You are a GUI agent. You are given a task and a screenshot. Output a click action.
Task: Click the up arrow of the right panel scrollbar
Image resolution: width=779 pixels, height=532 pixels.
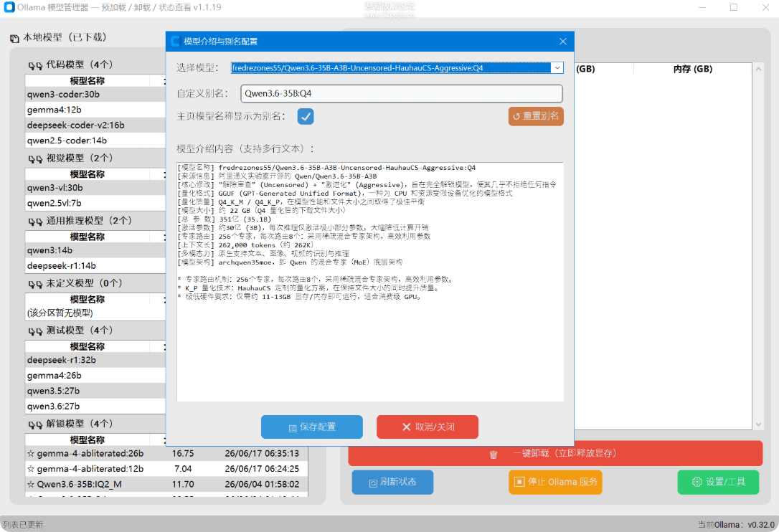[758, 69]
